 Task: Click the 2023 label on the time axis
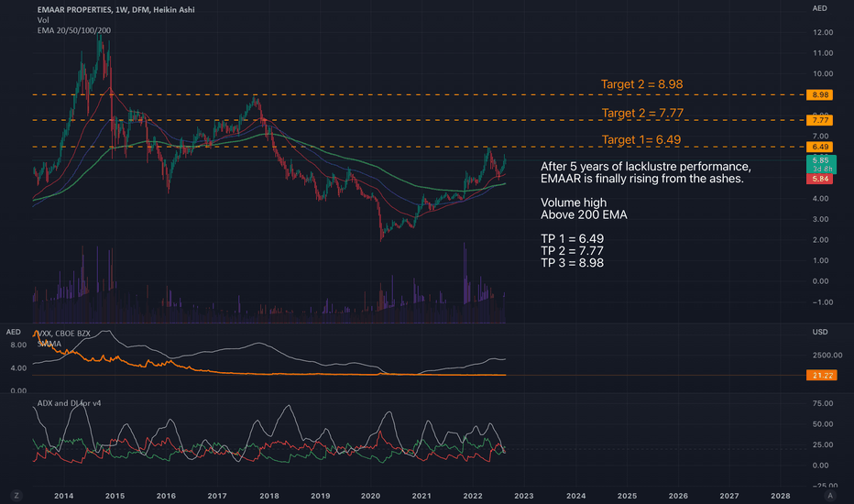point(524,496)
